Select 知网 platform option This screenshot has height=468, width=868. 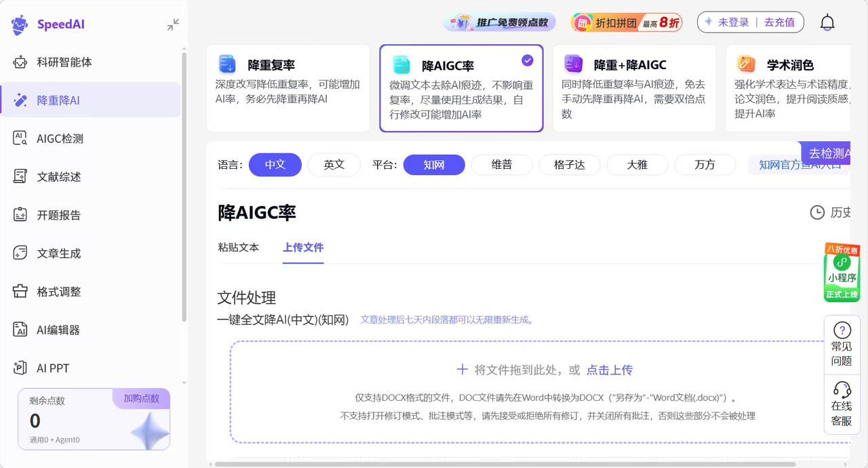click(x=434, y=165)
